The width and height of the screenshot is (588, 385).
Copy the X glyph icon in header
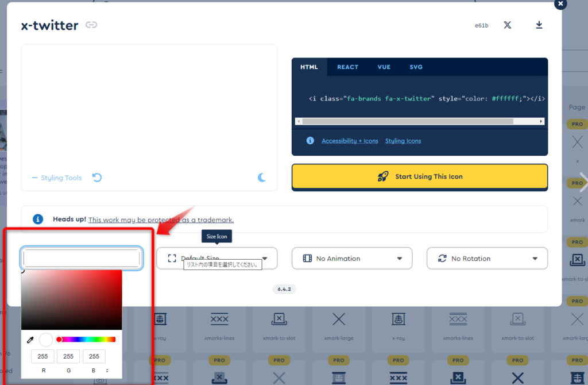point(507,25)
